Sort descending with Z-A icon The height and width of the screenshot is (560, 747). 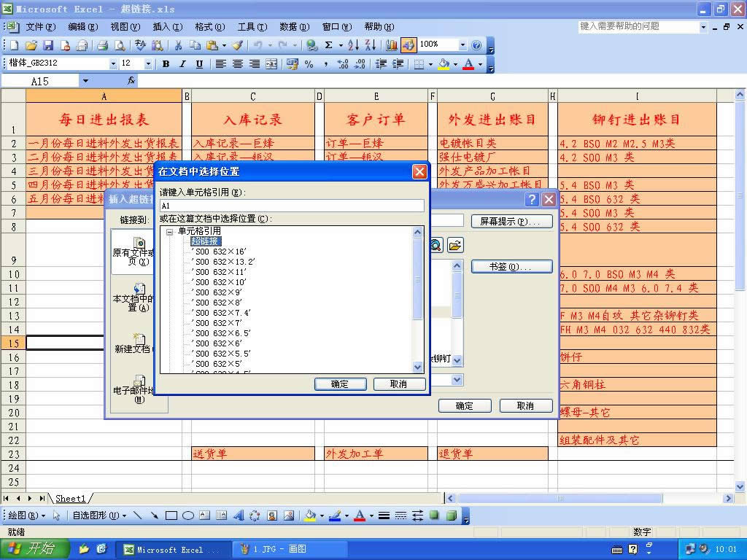pyautogui.click(x=371, y=45)
